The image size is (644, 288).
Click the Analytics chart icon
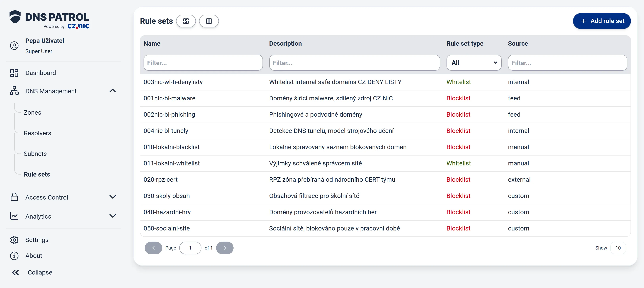(14, 216)
